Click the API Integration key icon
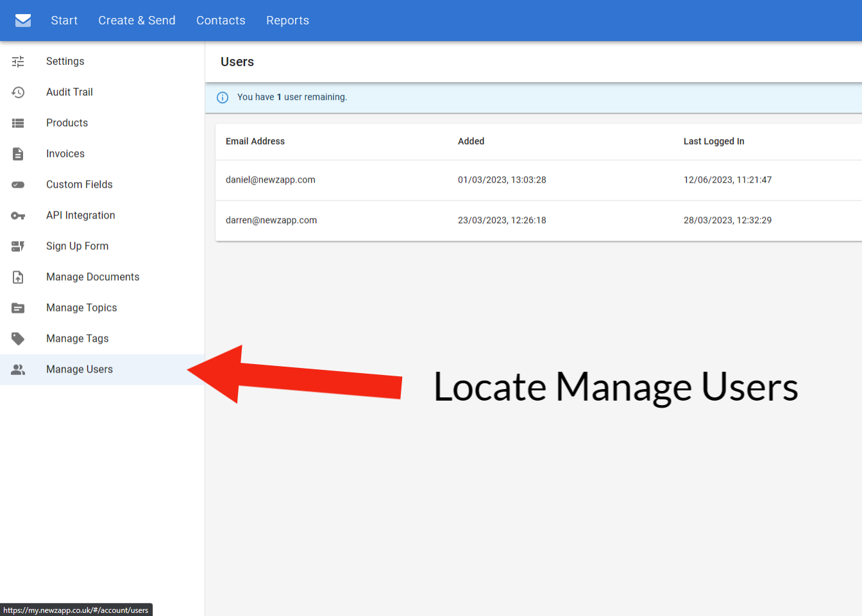The image size is (862, 616). (18, 215)
